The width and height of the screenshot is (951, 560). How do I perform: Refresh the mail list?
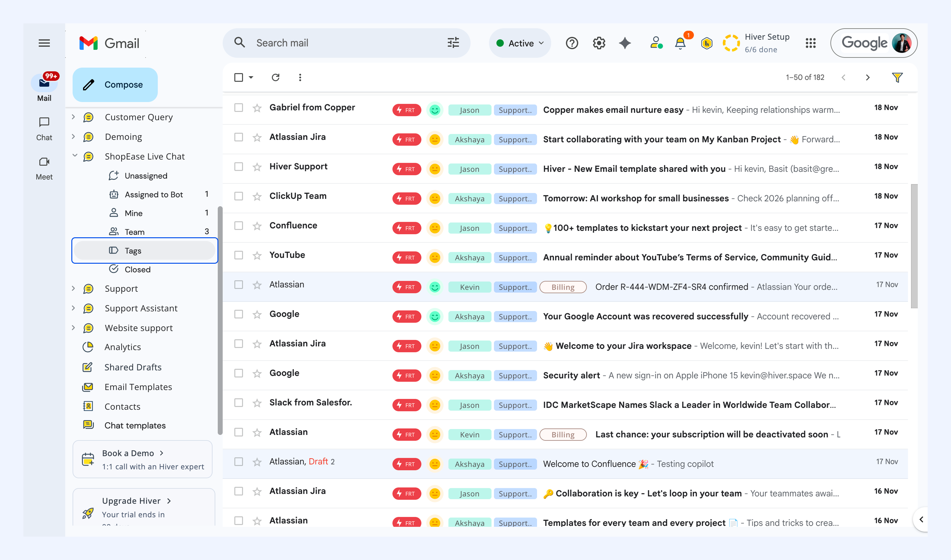click(x=276, y=77)
